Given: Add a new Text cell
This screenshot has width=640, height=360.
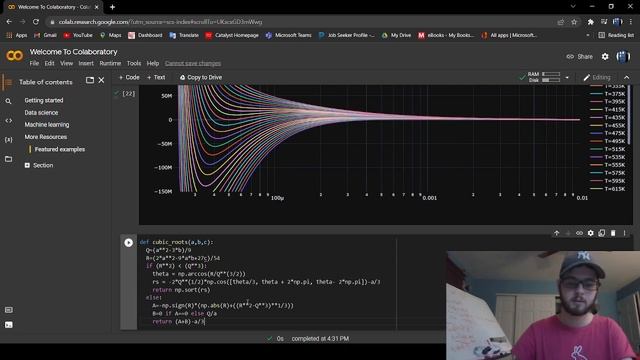Looking at the screenshot, I should click(156, 78).
